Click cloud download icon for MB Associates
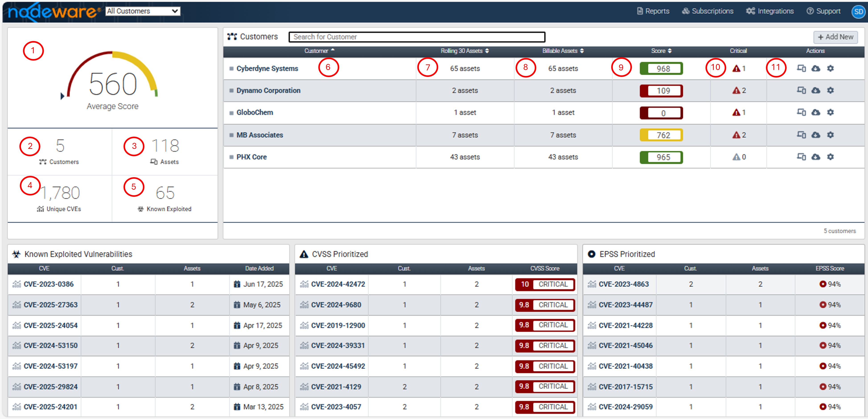868x419 pixels. coord(815,135)
